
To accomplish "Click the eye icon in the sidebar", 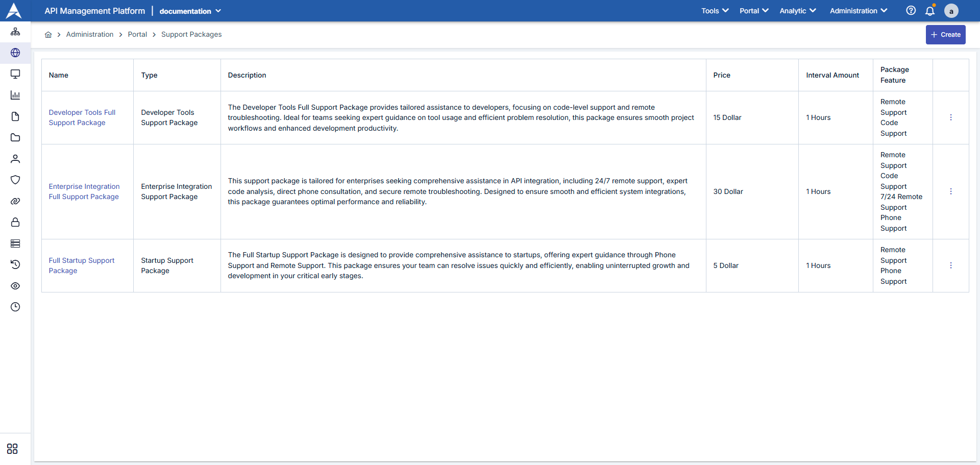I will [15, 286].
